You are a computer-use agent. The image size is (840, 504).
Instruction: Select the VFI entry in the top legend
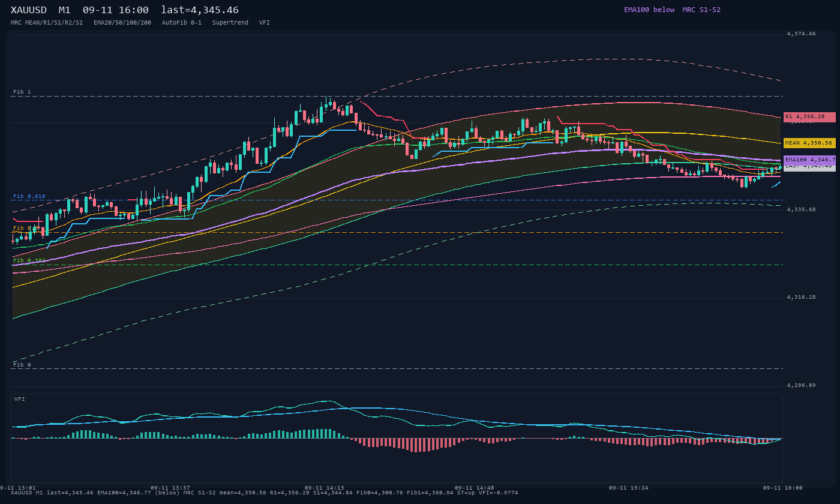[x=265, y=23]
